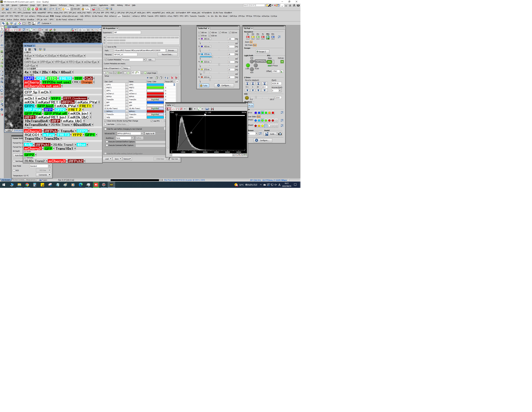Toggle Close Active Shutter during Filter Change
This screenshot has width=532, height=412.
coord(105,121)
